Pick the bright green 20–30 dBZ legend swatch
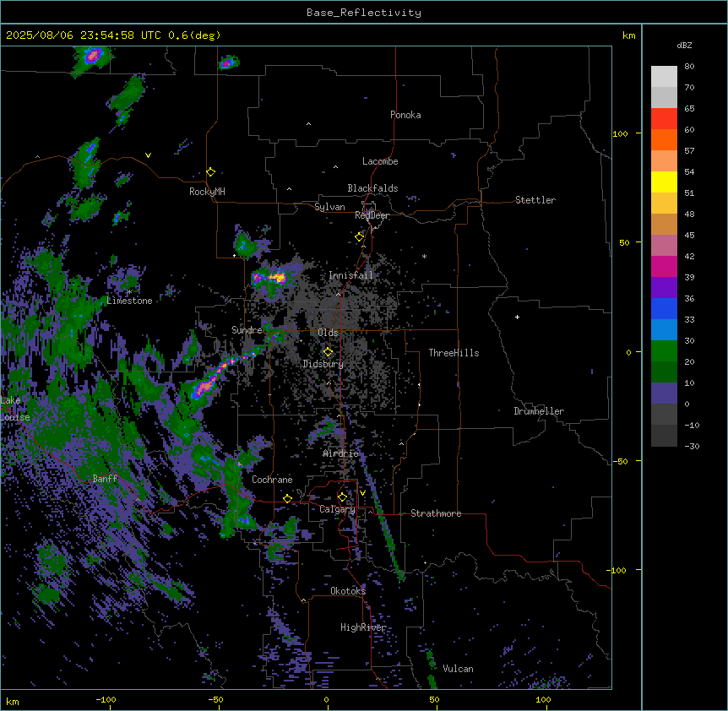This screenshot has width=728, height=711. [664, 351]
